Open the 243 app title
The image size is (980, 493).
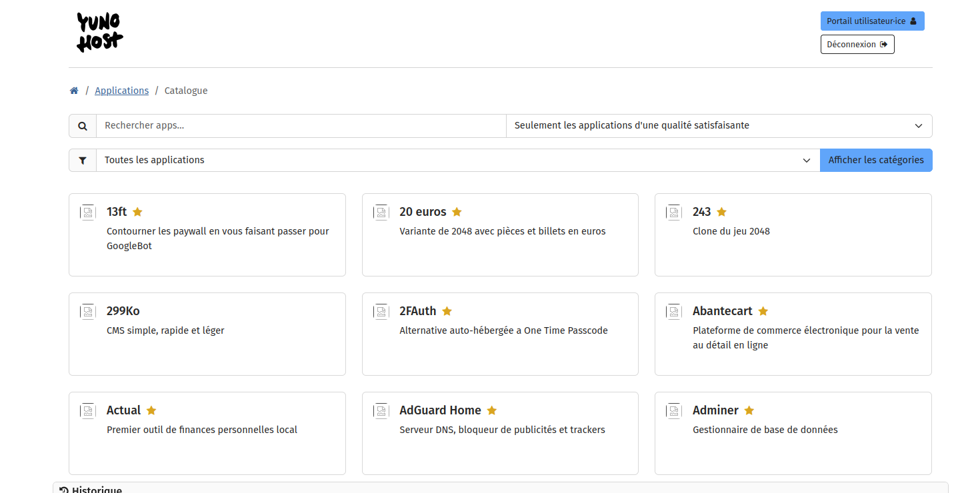coord(702,212)
